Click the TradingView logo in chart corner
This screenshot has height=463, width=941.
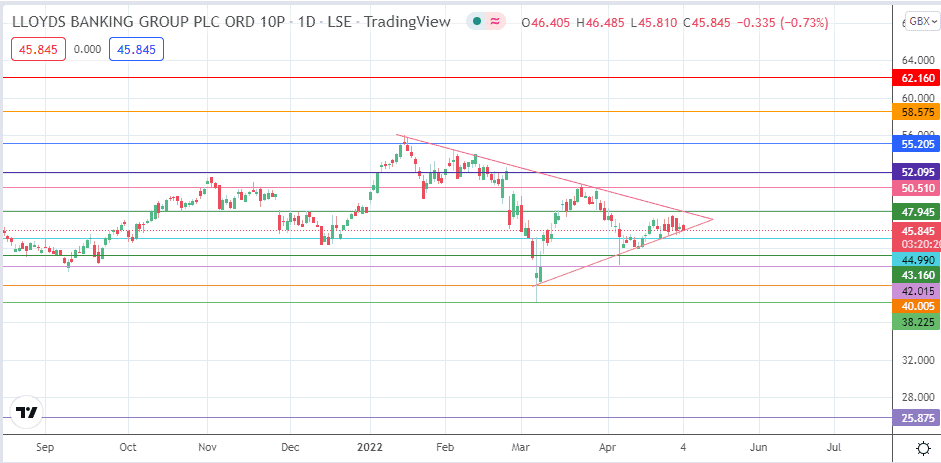tap(27, 413)
